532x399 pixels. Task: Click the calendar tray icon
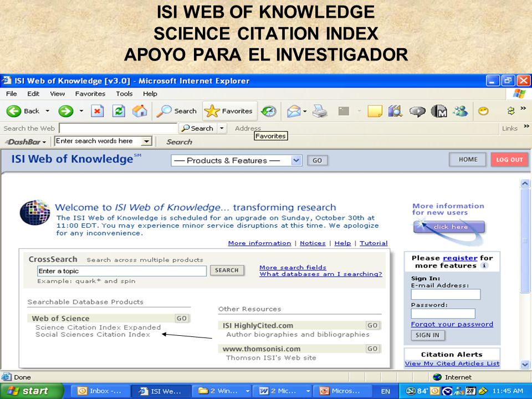click(x=470, y=391)
